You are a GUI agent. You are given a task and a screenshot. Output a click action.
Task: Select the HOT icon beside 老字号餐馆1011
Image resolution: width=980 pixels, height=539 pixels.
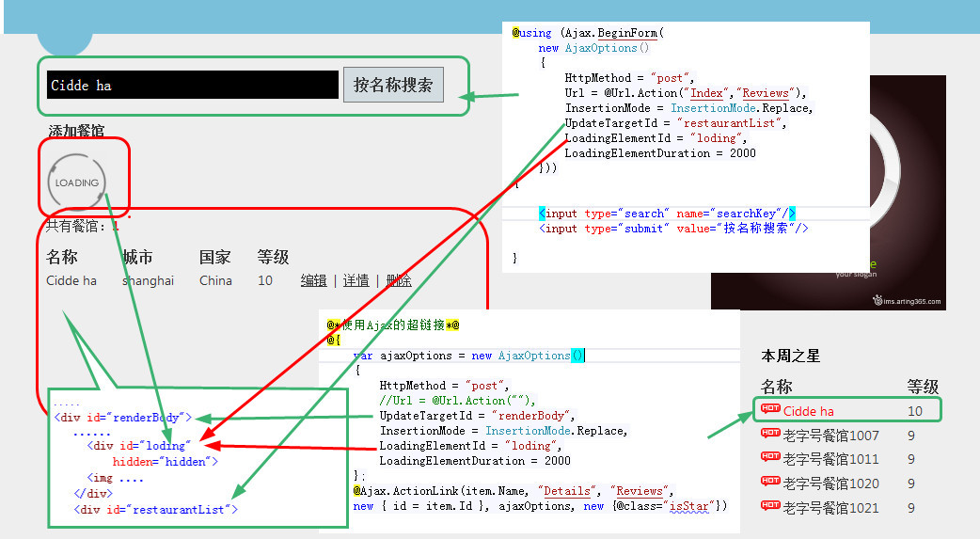pos(770,459)
